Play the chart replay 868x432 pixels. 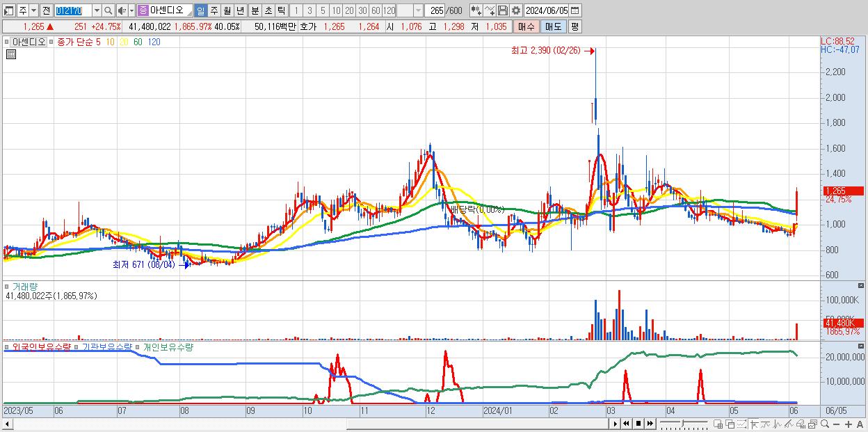pos(615,424)
